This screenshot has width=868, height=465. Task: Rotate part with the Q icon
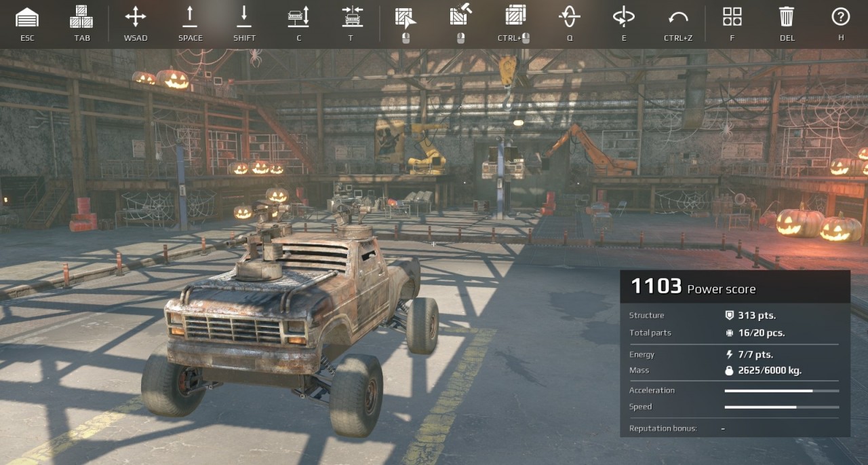pos(570,17)
